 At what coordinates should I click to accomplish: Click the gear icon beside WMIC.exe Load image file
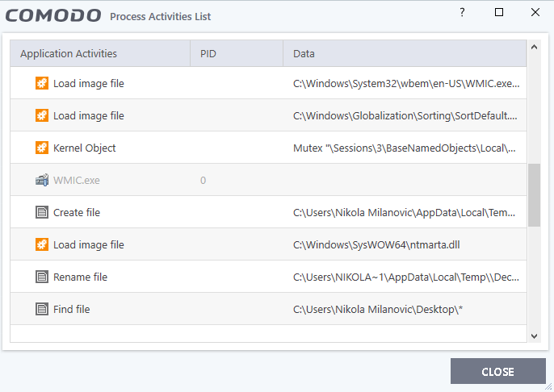[x=42, y=83]
